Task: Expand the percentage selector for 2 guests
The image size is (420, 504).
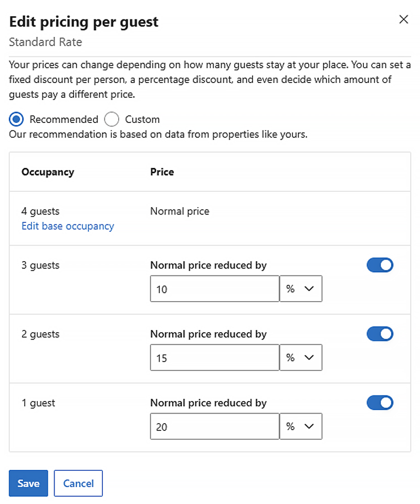Action: [301, 357]
